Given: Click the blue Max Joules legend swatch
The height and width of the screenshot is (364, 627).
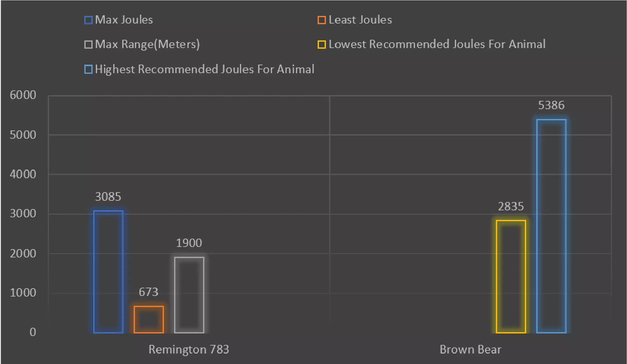Looking at the screenshot, I should click(88, 20).
